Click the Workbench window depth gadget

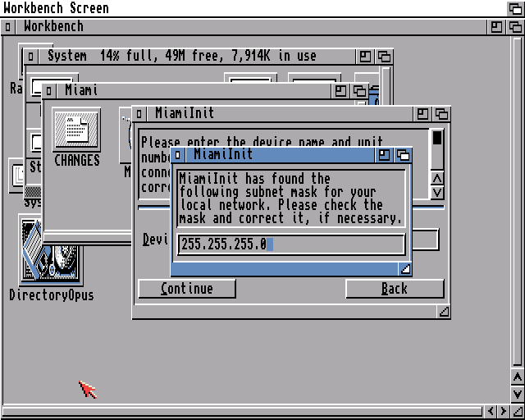pos(515,27)
